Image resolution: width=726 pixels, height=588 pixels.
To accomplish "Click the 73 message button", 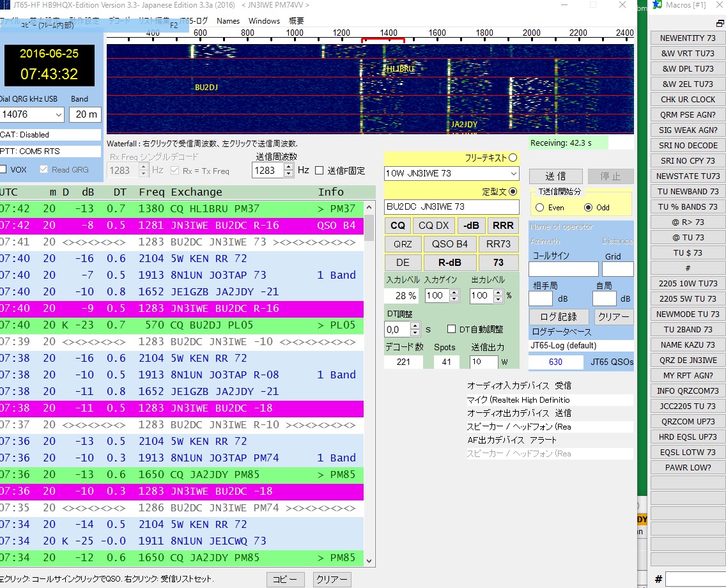I will point(498,263).
